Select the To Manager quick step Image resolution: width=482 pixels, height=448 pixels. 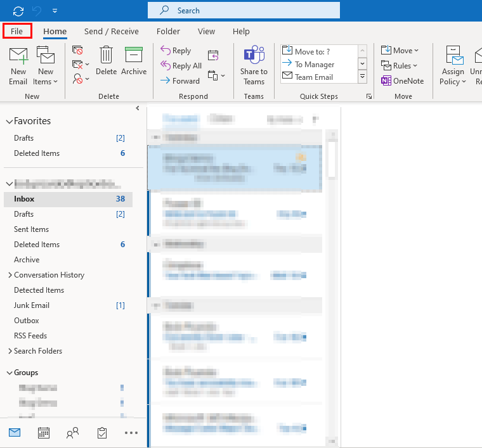click(x=319, y=64)
